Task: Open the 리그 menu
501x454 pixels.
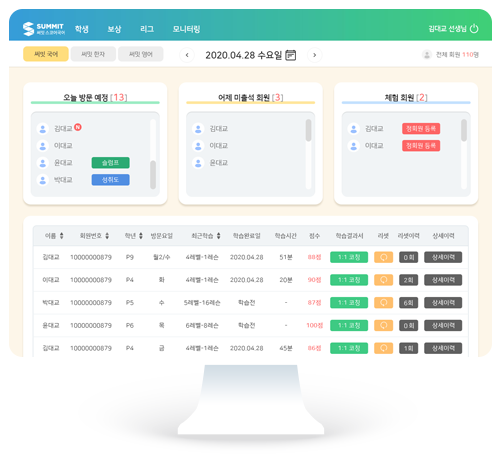Action: (x=147, y=29)
